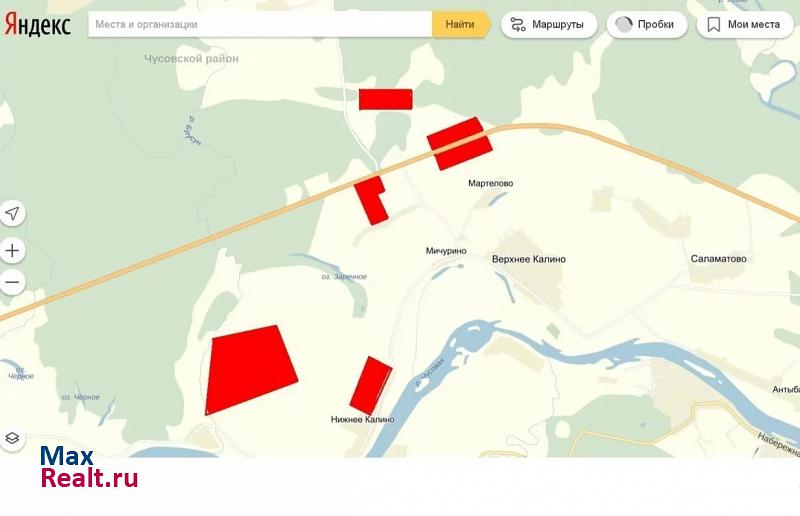Toggle Пробки traffic layer
The image size is (800, 516).
coord(646,24)
